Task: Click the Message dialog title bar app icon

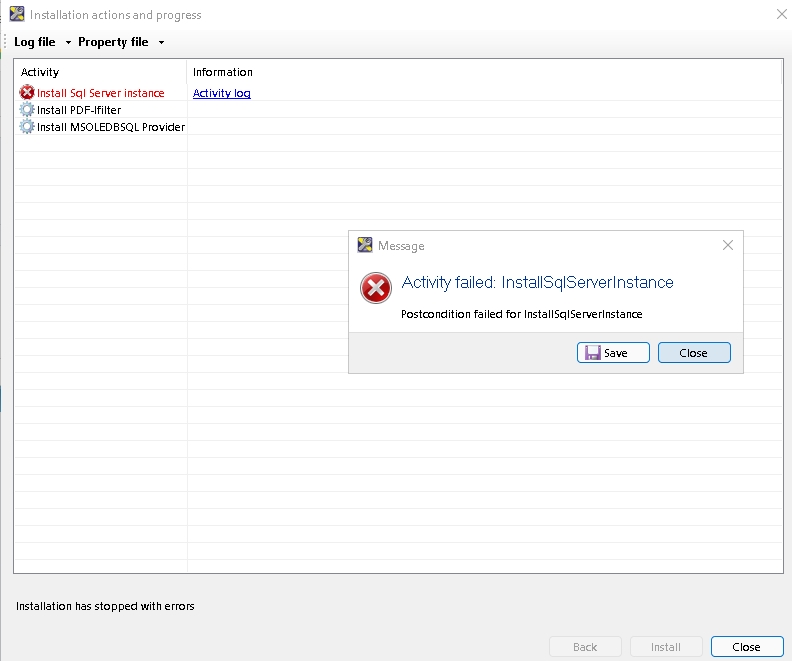Action: click(x=365, y=245)
